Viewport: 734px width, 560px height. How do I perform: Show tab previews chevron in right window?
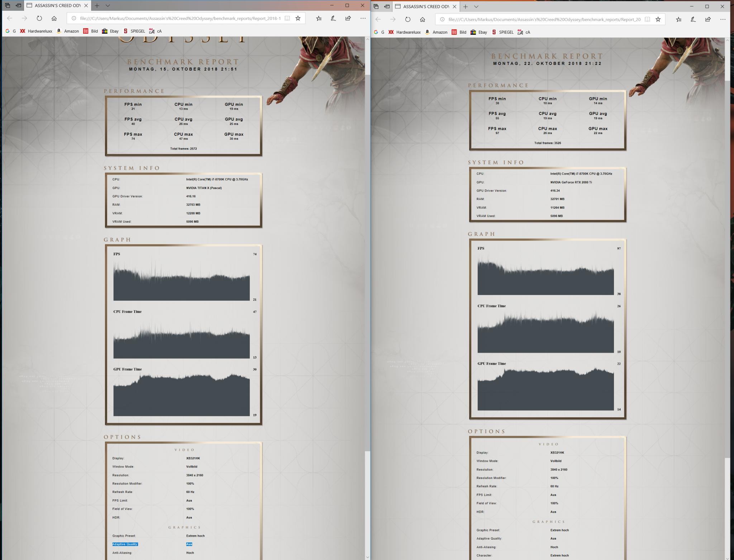click(476, 6)
